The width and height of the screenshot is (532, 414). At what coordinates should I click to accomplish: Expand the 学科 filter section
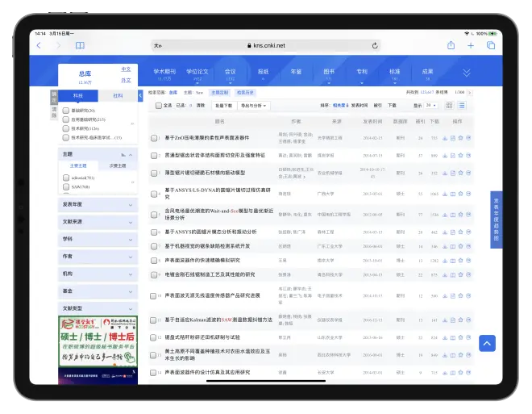coord(98,240)
